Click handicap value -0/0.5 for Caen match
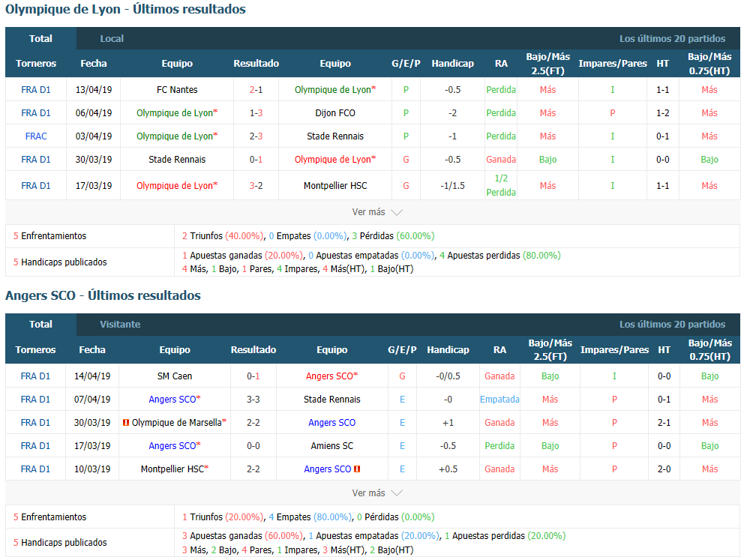 click(448, 376)
